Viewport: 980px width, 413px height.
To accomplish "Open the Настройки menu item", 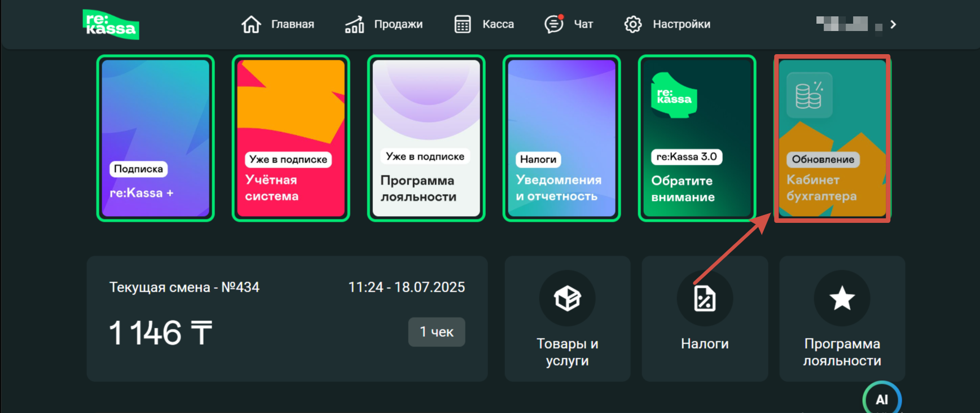I will 682,24.
